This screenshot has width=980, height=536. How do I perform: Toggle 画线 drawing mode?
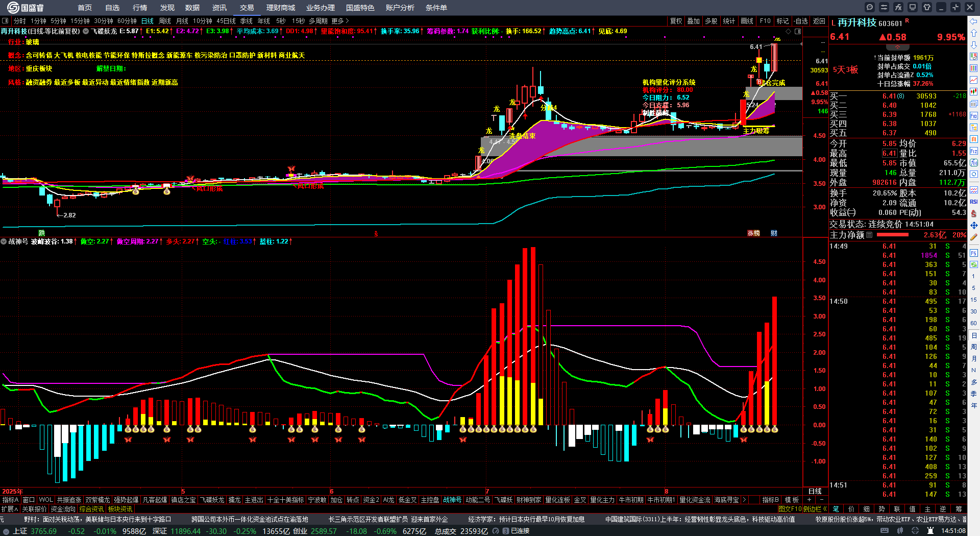(747, 21)
